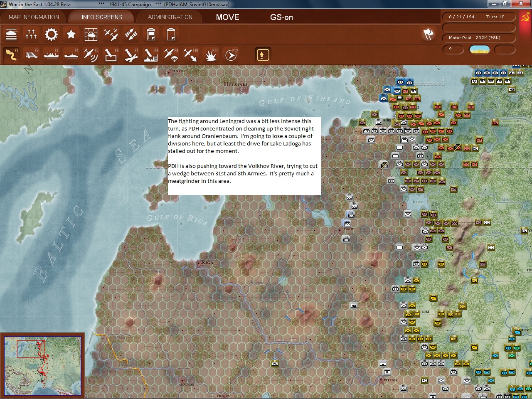The width and height of the screenshot is (532, 399).
Task: Click the Riga city label on map
Action: 207,262
